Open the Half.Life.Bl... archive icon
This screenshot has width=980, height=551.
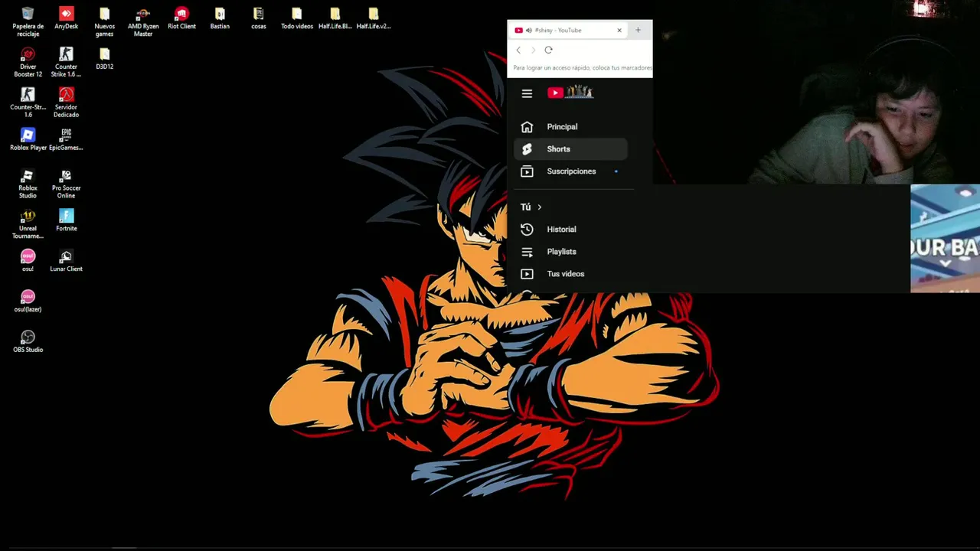(x=335, y=18)
